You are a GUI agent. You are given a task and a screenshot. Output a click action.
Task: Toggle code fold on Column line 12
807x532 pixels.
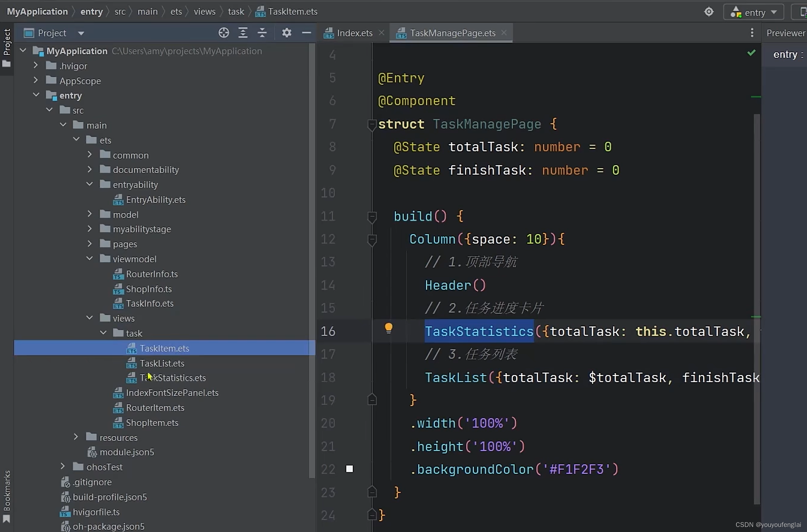[x=372, y=240]
